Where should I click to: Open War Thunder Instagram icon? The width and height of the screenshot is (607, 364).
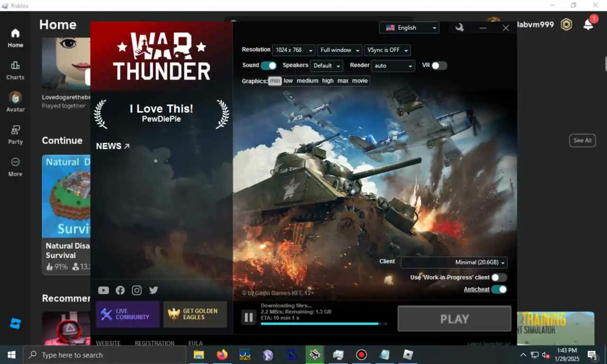(137, 290)
